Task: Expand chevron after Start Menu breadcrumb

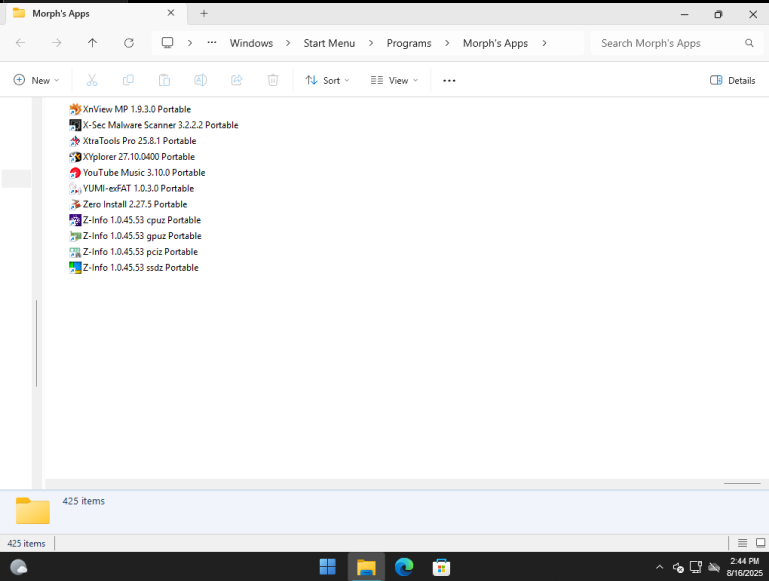Action: tap(371, 43)
